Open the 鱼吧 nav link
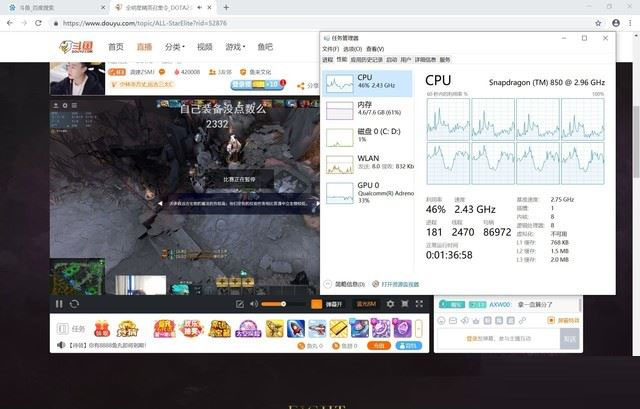 pos(265,47)
